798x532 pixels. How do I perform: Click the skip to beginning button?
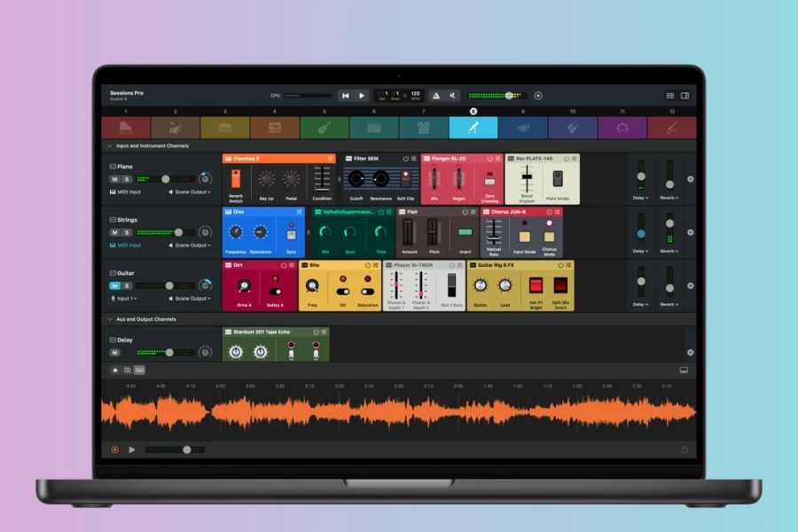pyautogui.click(x=346, y=96)
